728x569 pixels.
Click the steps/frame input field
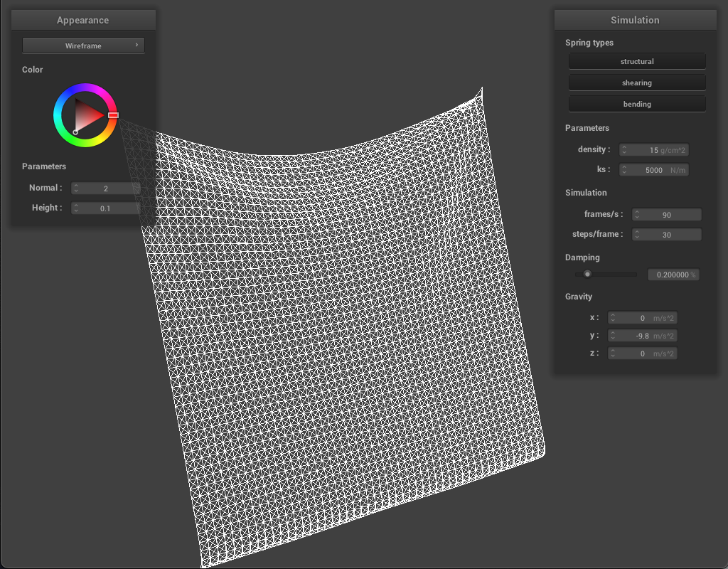(x=666, y=234)
